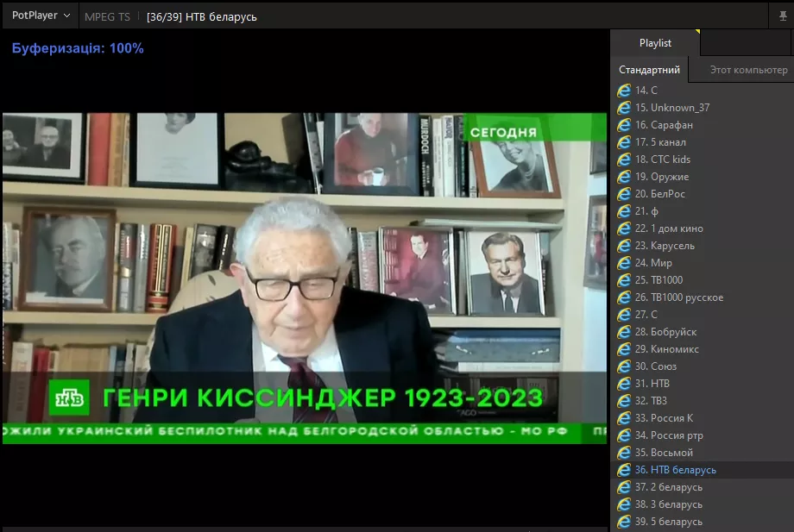The height and width of the screenshot is (532, 794).
Task: Click the pin always-on-top icon
Action: point(783,16)
